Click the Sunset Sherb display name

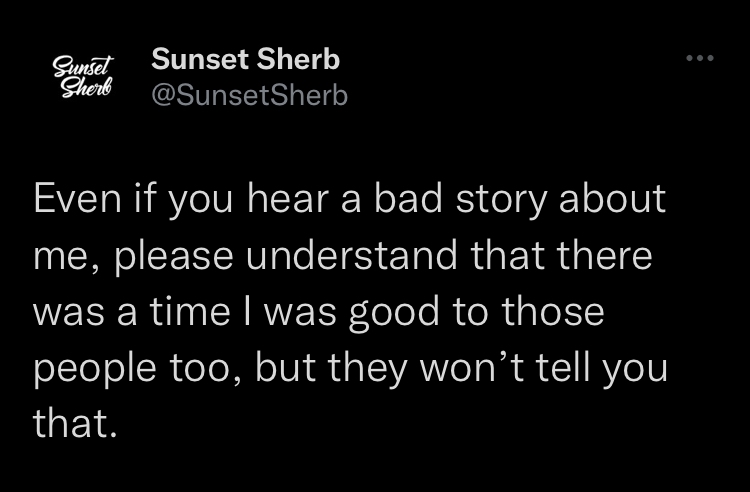(x=245, y=59)
